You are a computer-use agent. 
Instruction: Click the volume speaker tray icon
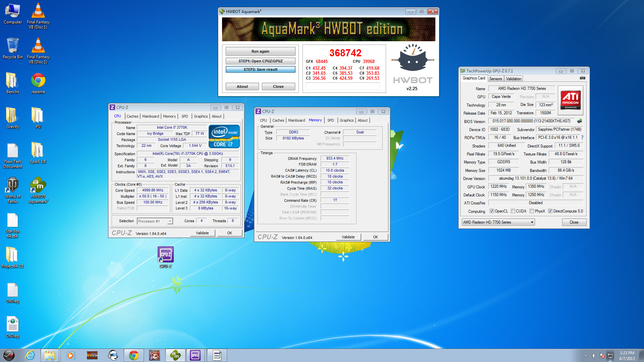(594, 356)
